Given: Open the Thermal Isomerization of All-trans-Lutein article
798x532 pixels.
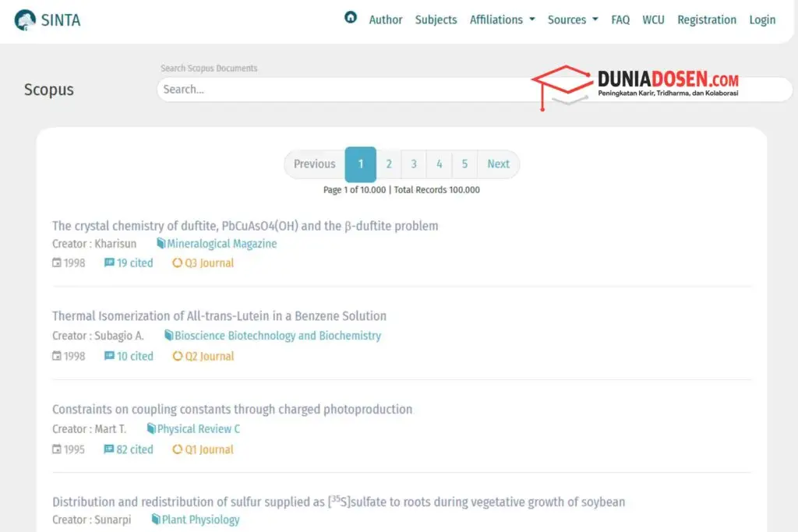Looking at the screenshot, I should point(219,315).
